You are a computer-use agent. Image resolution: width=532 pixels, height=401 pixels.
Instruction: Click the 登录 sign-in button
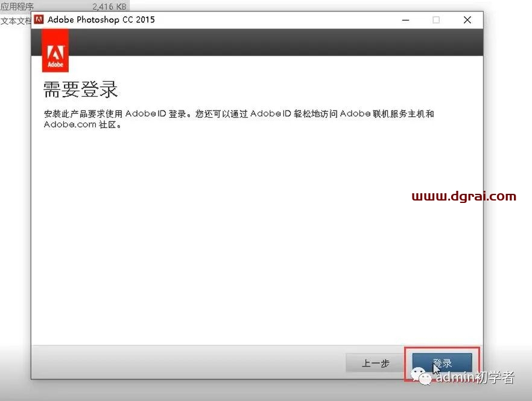442,363
